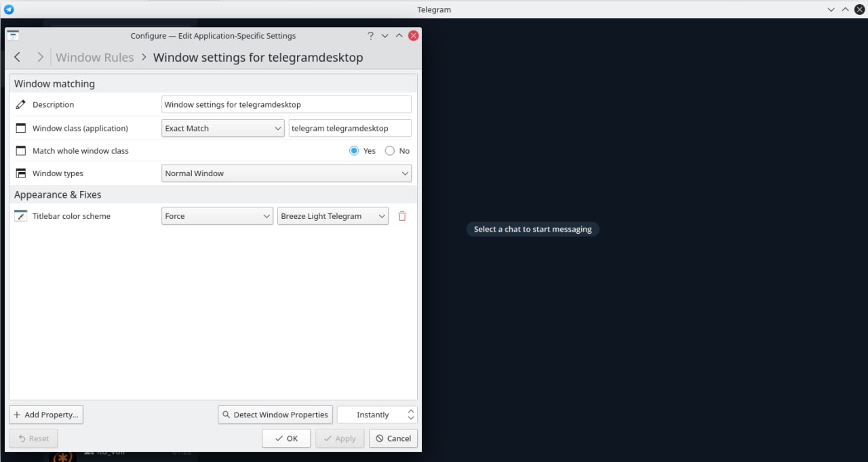Click the Cancel button
Screen dimensions: 868x462
393,438
